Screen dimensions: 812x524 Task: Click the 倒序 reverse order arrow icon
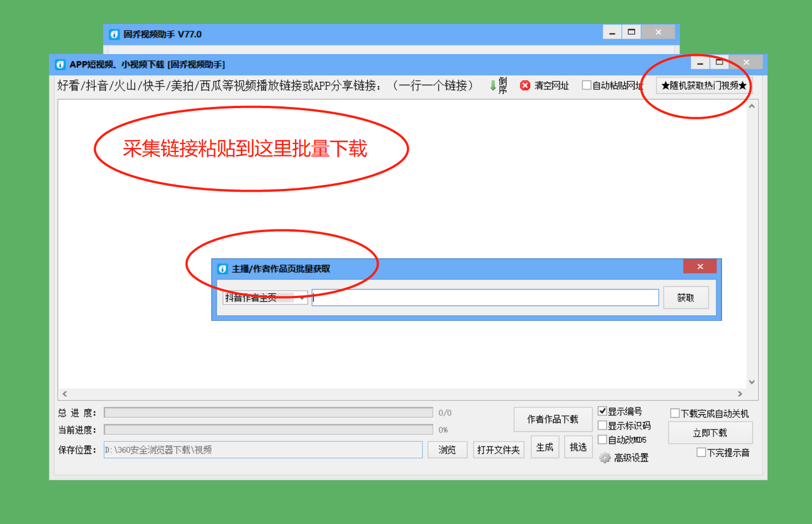click(493, 86)
